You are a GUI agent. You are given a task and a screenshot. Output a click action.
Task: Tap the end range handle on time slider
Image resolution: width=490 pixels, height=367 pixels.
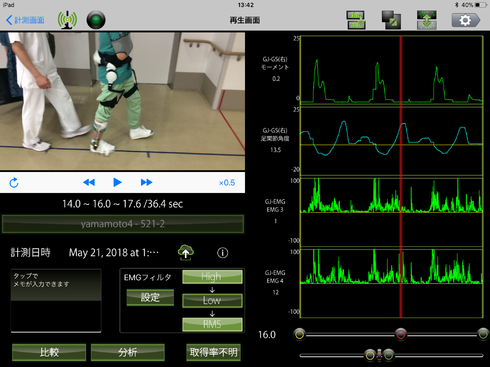pyautogui.click(x=483, y=334)
